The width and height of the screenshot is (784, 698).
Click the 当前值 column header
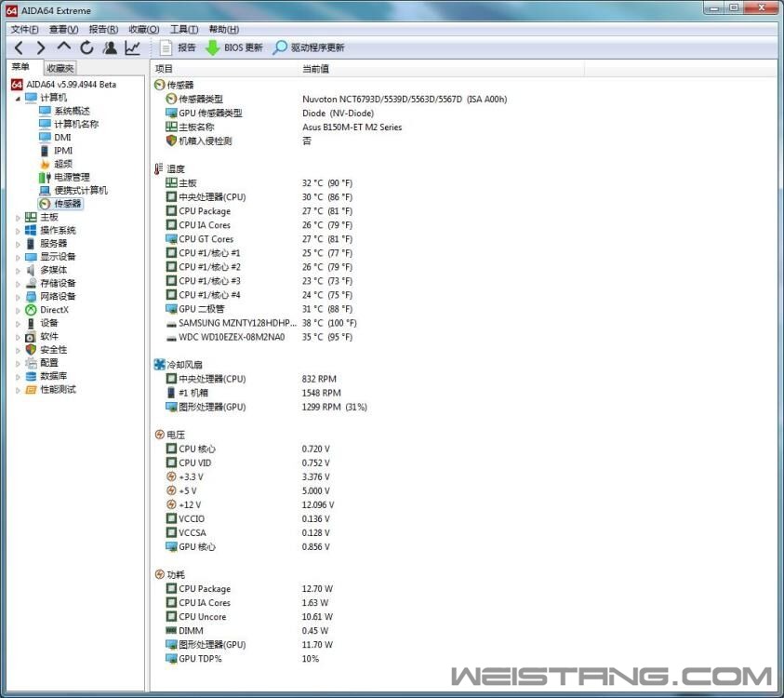pyautogui.click(x=442, y=69)
